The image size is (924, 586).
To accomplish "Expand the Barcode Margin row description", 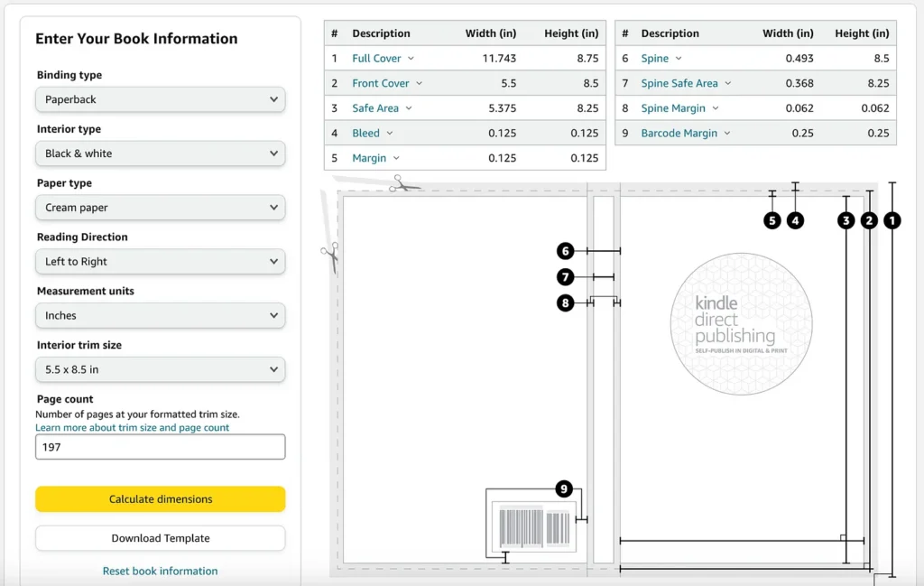I will (686, 134).
